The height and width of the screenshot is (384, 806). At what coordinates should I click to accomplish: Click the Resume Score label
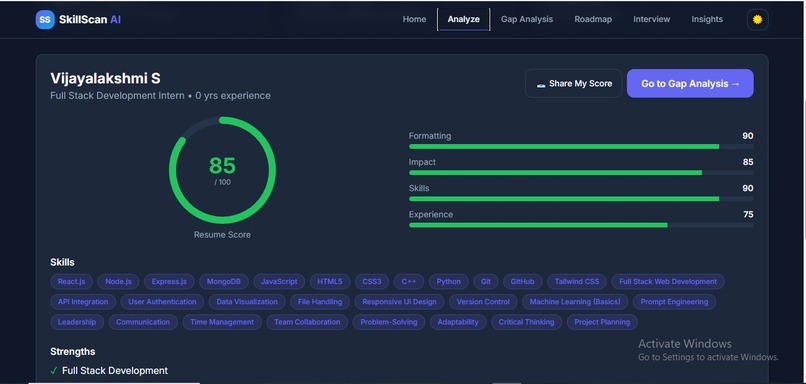[222, 235]
